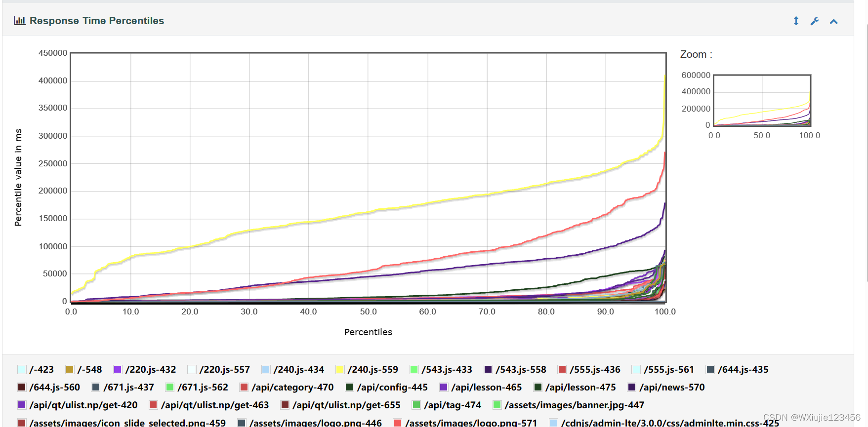Toggle the /644.js-435 legend swatch
This screenshot has height=427, width=868.
pos(710,370)
